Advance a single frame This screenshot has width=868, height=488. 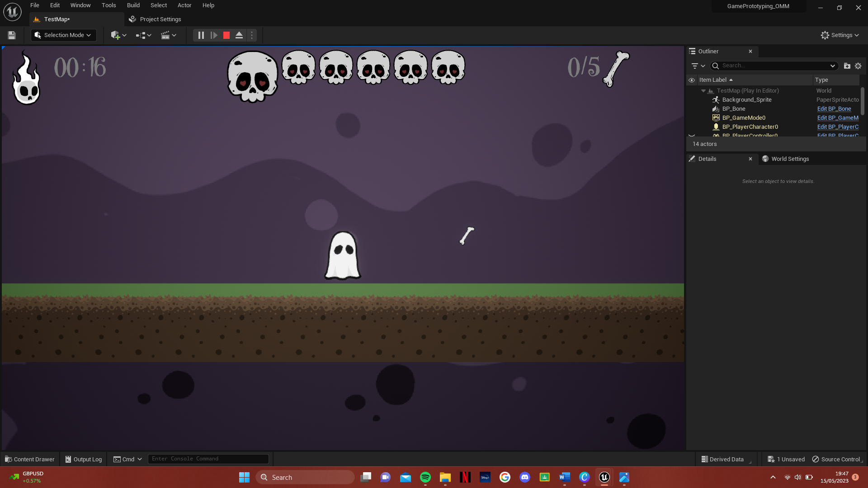tap(214, 35)
